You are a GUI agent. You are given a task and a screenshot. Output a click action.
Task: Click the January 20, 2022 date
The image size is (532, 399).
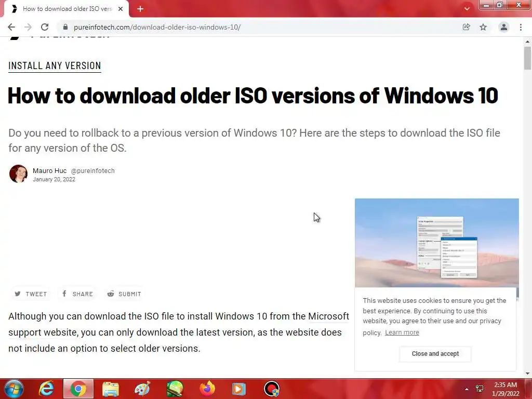pos(54,179)
